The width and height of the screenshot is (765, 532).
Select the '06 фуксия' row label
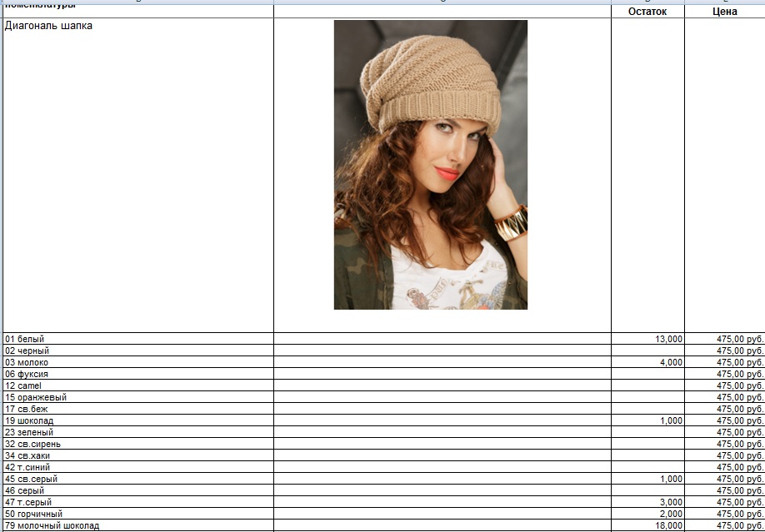click(27, 374)
